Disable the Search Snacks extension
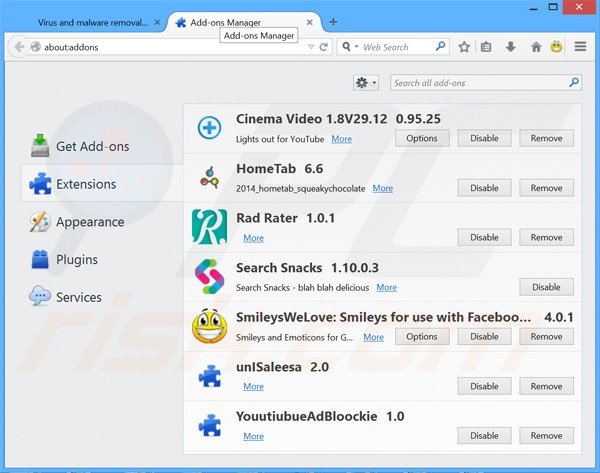 pyautogui.click(x=546, y=287)
